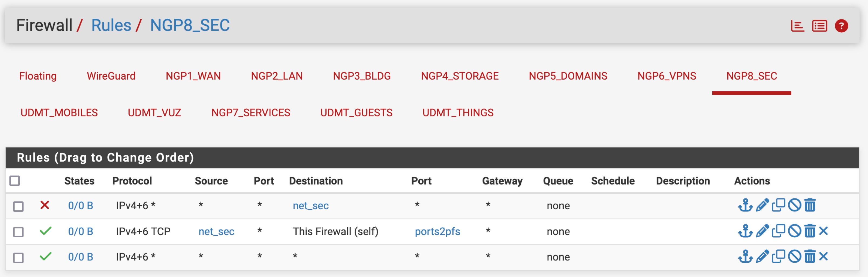
Task: Open the help question mark icon
Action: pos(841,26)
